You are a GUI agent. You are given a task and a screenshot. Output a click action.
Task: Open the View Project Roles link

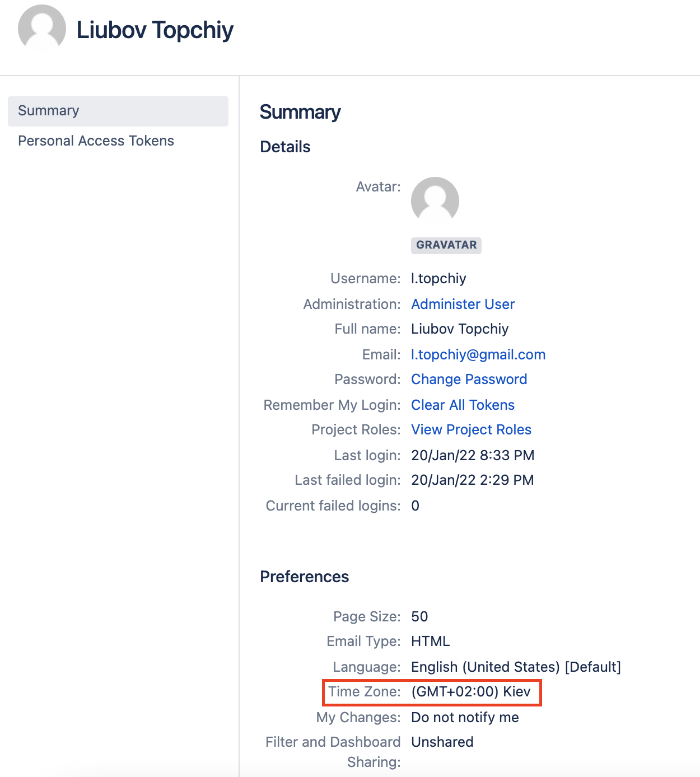471,429
